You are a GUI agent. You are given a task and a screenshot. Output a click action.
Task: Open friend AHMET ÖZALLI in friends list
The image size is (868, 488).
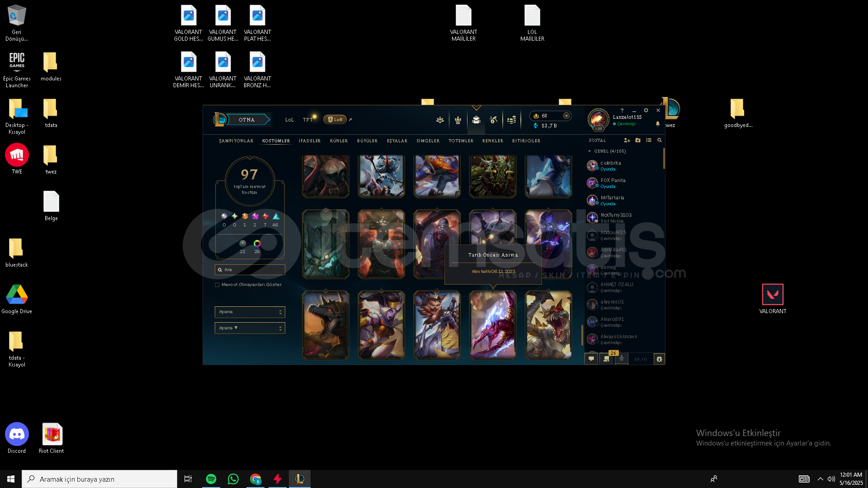pos(623,287)
